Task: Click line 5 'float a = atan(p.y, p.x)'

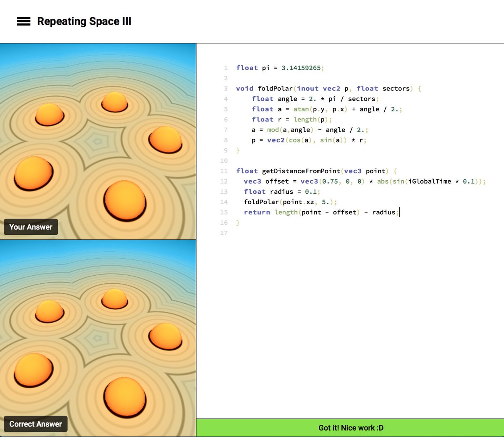Action: (x=327, y=109)
